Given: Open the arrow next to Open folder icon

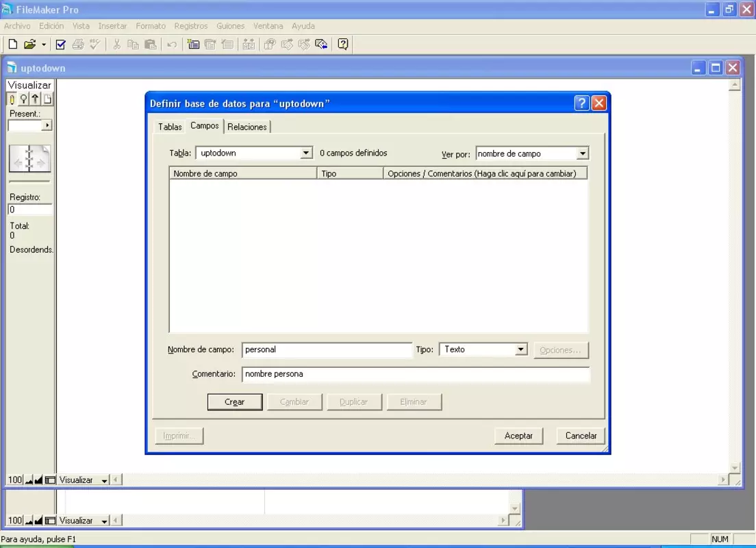Looking at the screenshot, I should [x=43, y=45].
